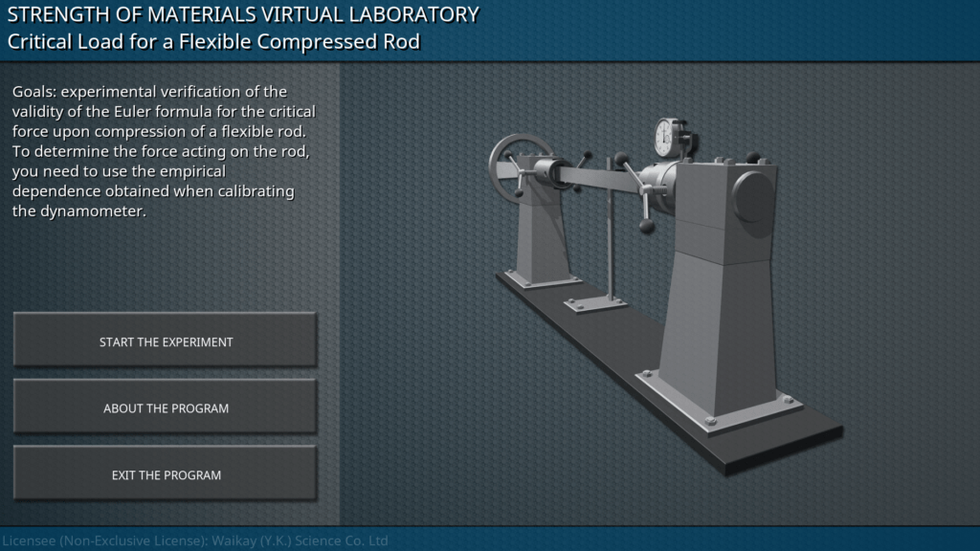Click the subtitle 'Critical Load for a Flexible Compressed Rod'
The width and height of the screenshot is (980, 551).
(x=213, y=42)
